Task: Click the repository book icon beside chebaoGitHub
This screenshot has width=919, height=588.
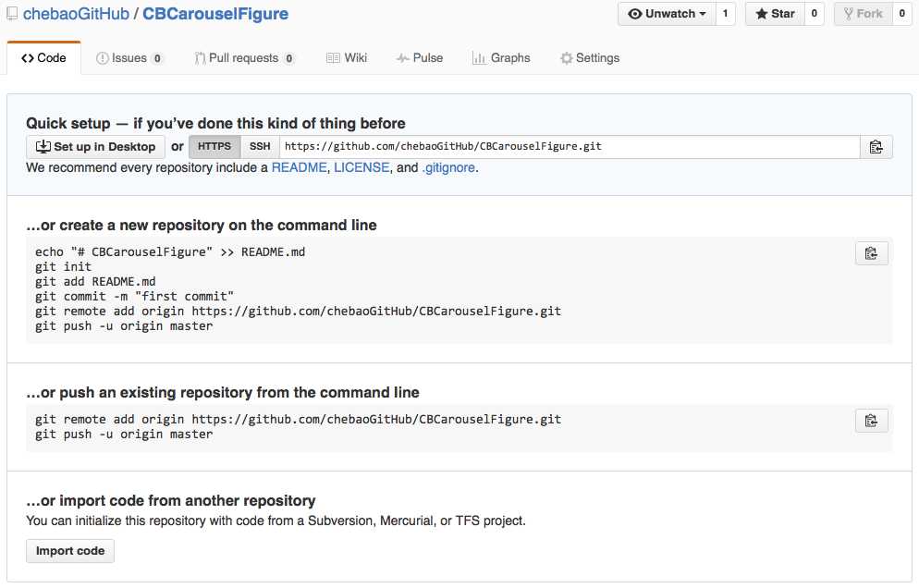Action: (x=12, y=14)
